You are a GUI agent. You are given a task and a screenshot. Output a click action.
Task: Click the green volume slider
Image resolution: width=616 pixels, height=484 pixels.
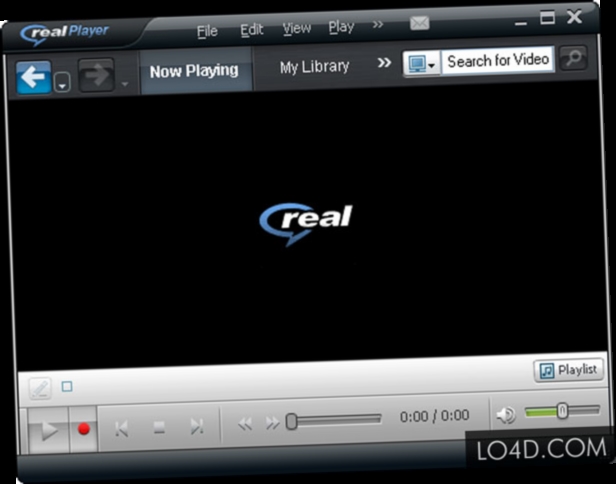(x=563, y=411)
